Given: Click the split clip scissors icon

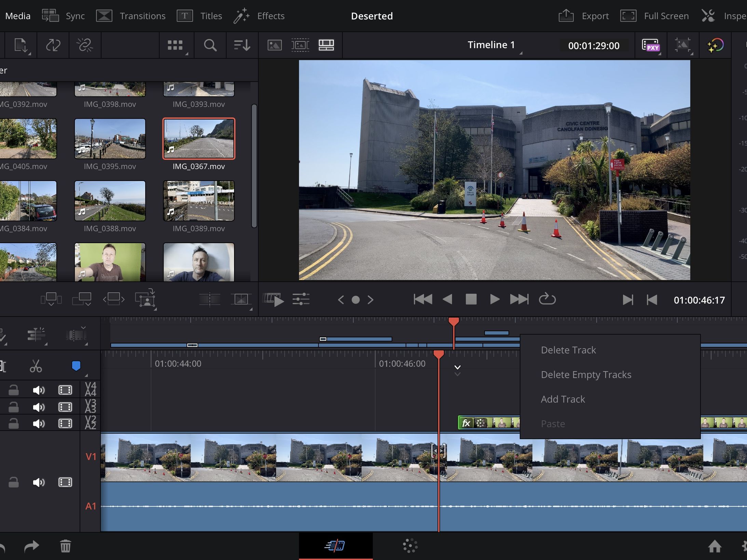Looking at the screenshot, I should coord(36,366).
